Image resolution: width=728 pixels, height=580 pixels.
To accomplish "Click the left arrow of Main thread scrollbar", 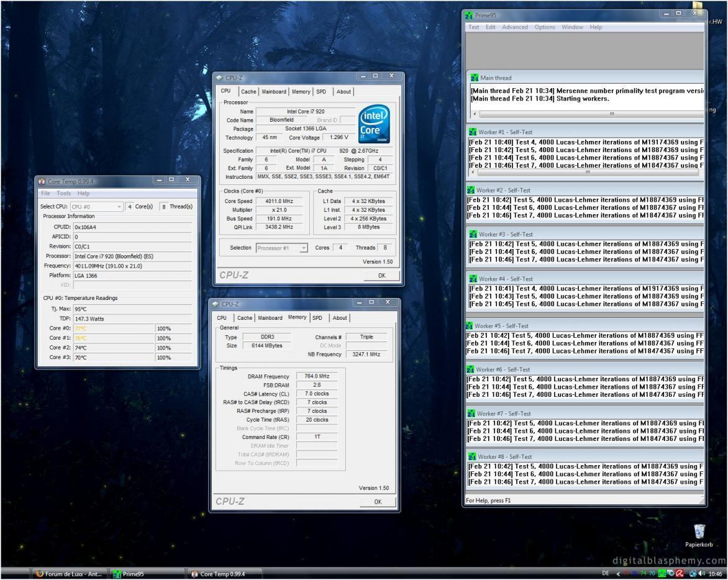I will click(x=475, y=114).
